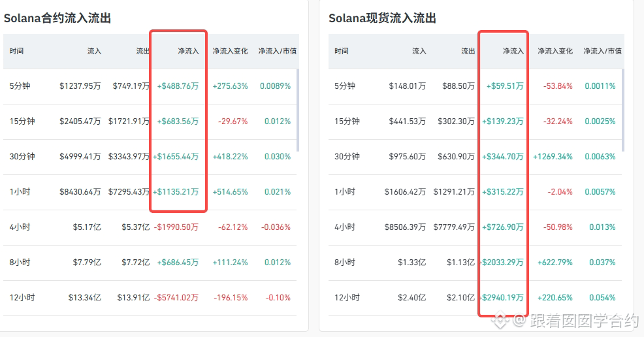Image resolution: width=644 pixels, height=337 pixels.
Task: Click the -196.15% change value
Action: point(231,298)
